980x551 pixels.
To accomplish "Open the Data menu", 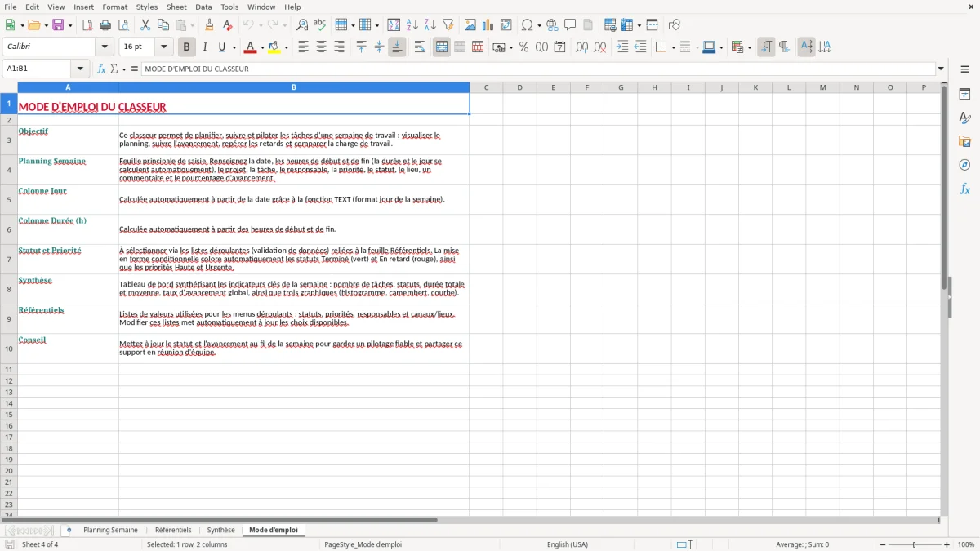I will (x=203, y=7).
